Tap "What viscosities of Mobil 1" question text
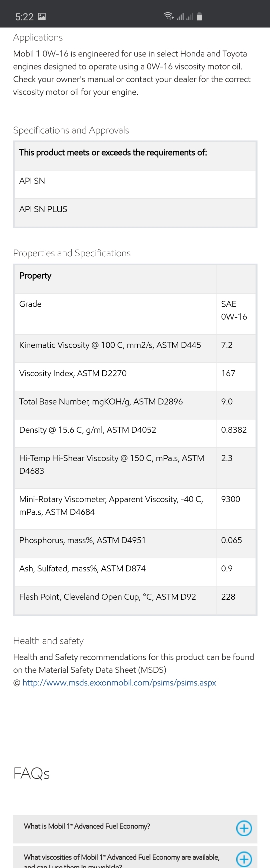The width and height of the screenshot is (270, 868). 122,857
